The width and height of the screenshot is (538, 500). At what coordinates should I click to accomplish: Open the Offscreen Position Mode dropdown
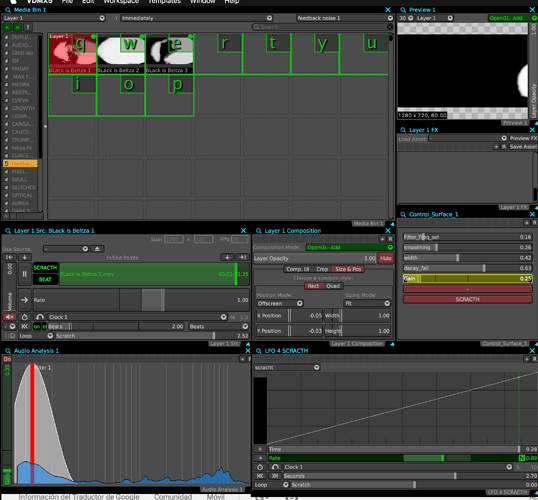(280, 303)
